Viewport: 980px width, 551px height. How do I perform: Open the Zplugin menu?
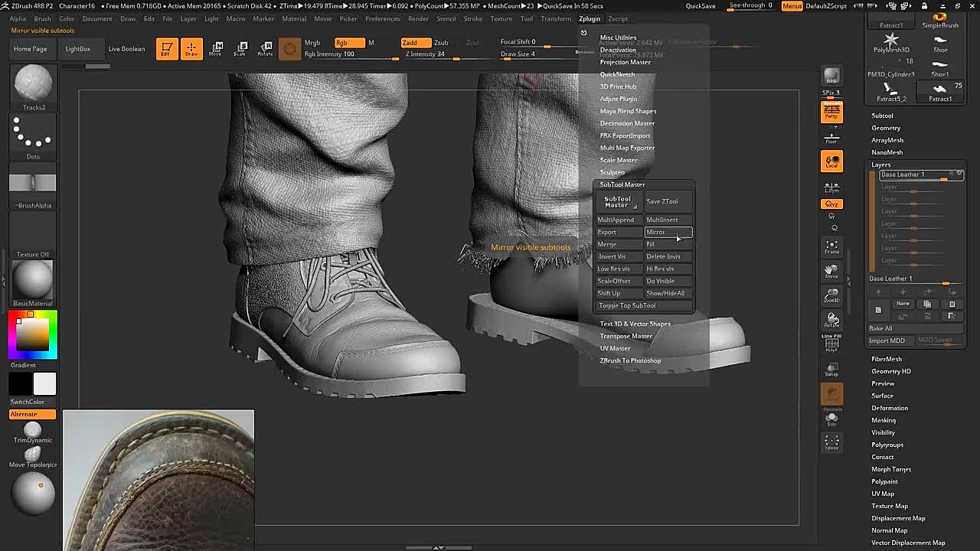(x=590, y=18)
